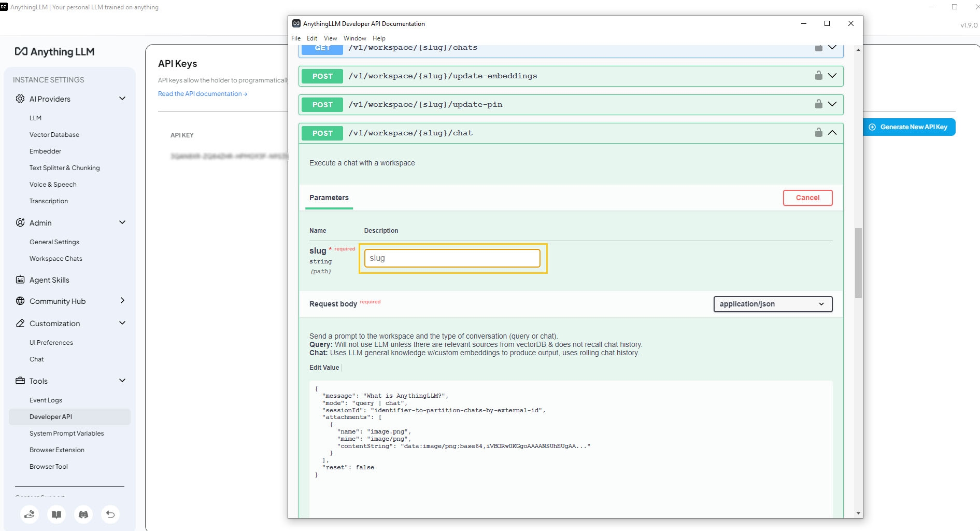
Task: Open the Read the API documentation link
Action: click(202, 94)
